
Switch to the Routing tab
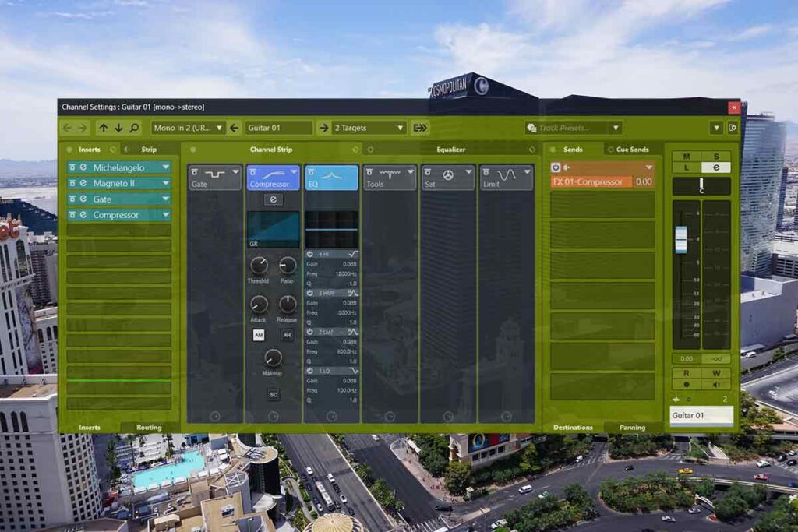149,428
